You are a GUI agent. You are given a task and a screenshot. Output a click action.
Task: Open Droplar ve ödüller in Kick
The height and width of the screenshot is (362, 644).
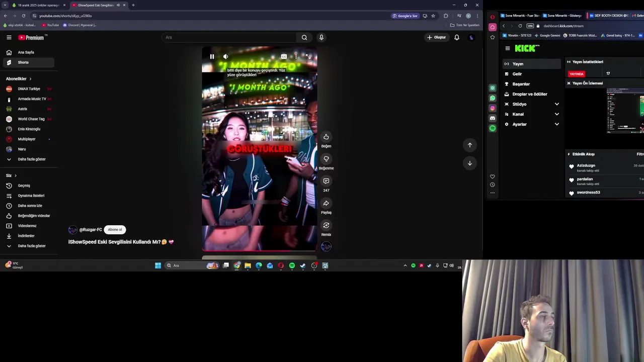point(532,94)
